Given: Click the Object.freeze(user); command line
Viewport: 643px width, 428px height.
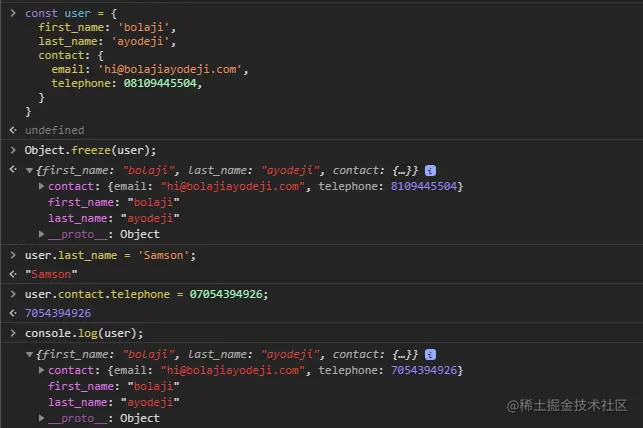Looking at the screenshot, I should 90,150.
